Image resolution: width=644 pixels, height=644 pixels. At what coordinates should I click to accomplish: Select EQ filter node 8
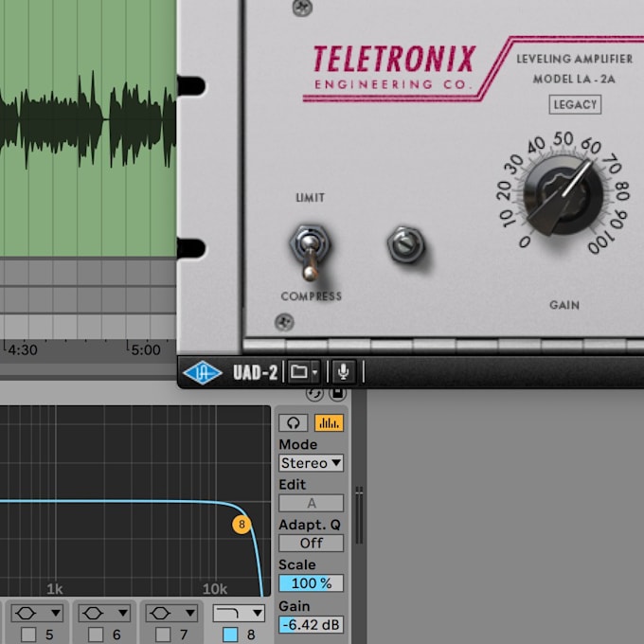[241, 524]
